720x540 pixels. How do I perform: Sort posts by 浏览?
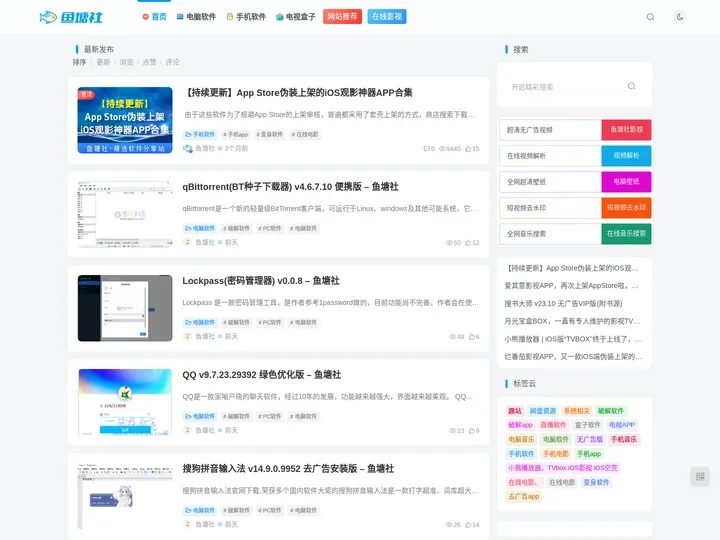126,62
